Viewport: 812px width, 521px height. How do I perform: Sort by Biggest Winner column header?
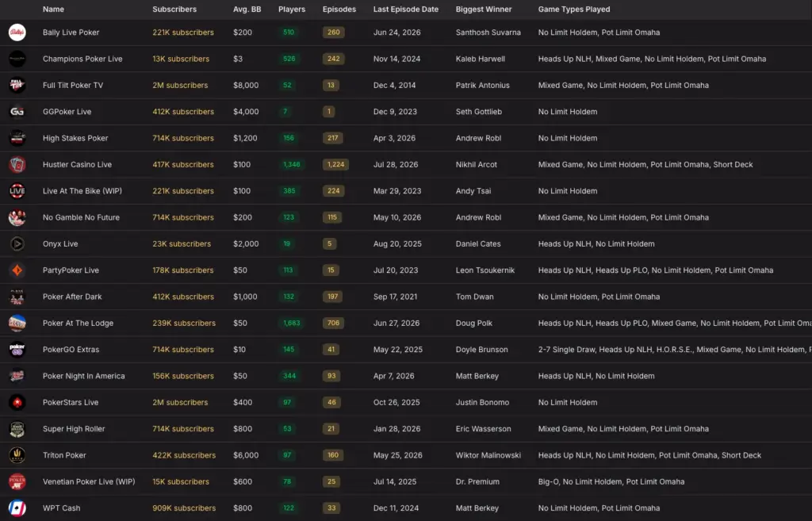[484, 10]
